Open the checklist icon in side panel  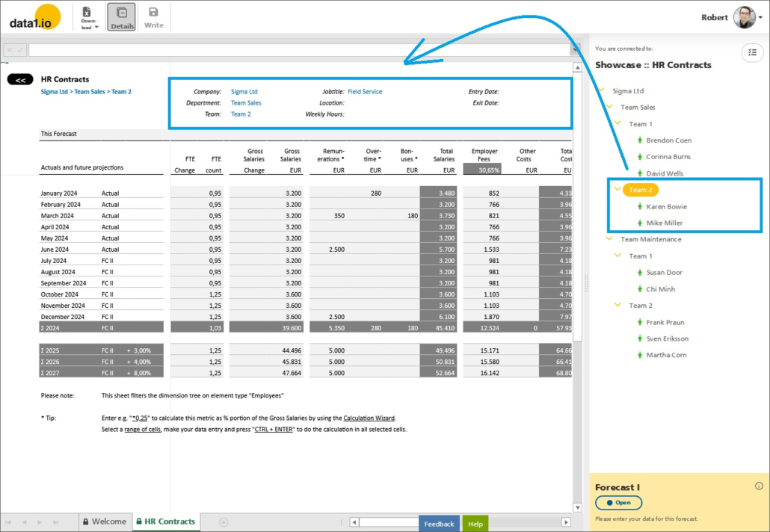[x=751, y=52]
